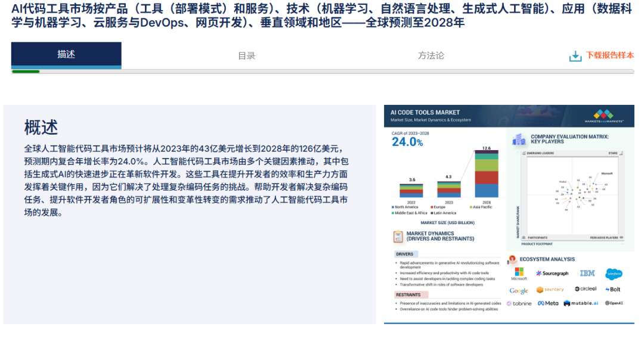Click the ECOSYSTEM ANALYSIS heading
The image size is (644, 339).
(x=547, y=259)
